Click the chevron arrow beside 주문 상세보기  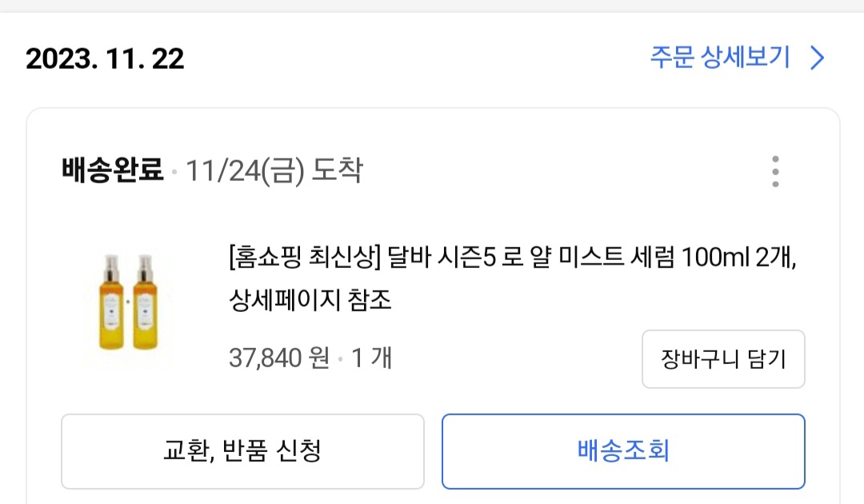817,58
